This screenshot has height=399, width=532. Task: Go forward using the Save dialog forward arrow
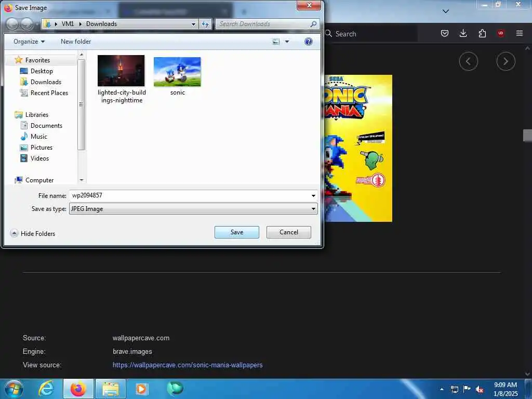(26, 24)
